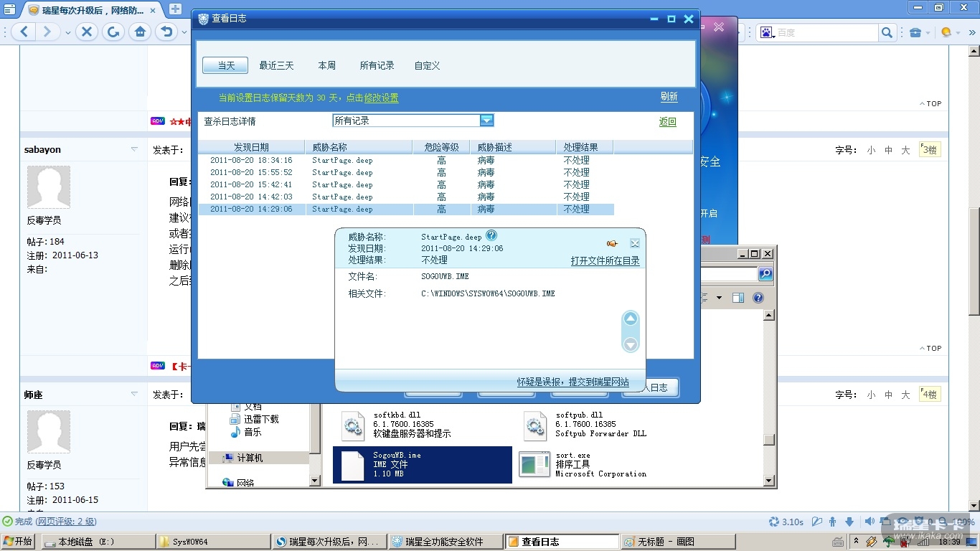Toggle the preview pane icon in SysWOW64 window
Screen dimensions: 980x551
click(738, 298)
